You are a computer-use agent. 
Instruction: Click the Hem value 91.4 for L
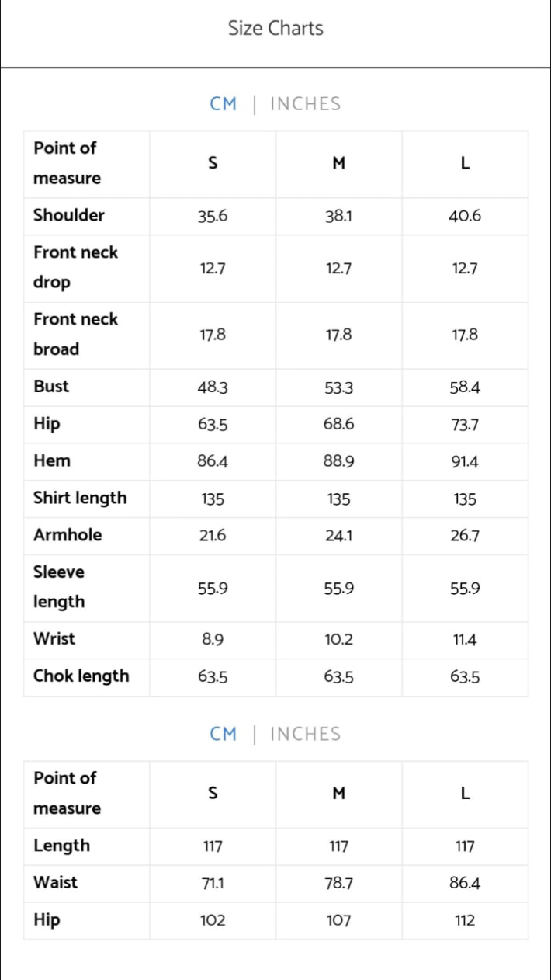pyautogui.click(x=465, y=462)
